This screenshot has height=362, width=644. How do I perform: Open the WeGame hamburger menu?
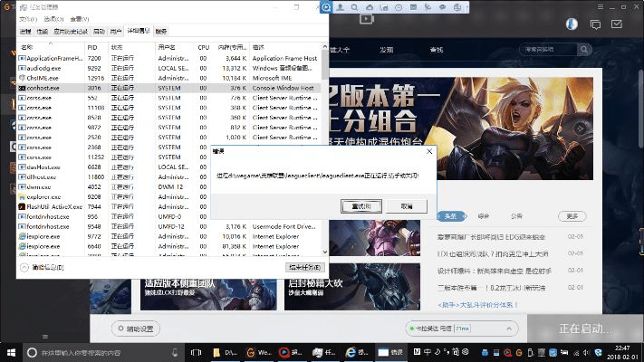point(600,7)
